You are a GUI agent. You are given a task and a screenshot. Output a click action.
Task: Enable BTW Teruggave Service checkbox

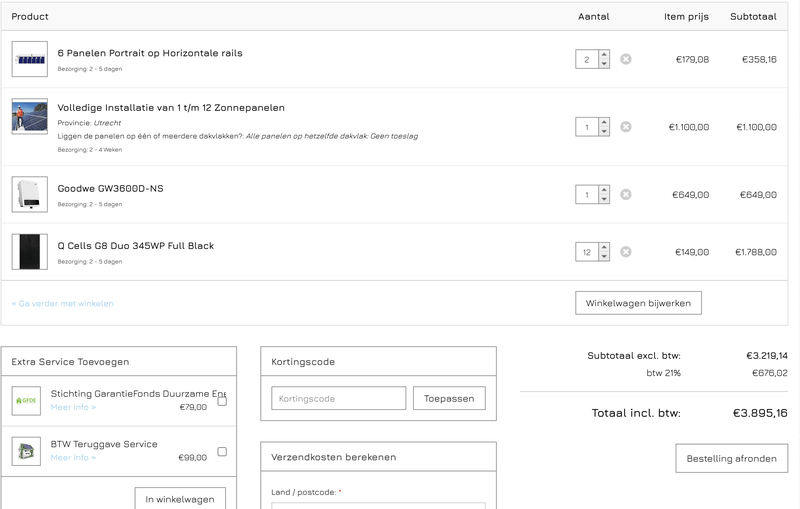(x=222, y=451)
